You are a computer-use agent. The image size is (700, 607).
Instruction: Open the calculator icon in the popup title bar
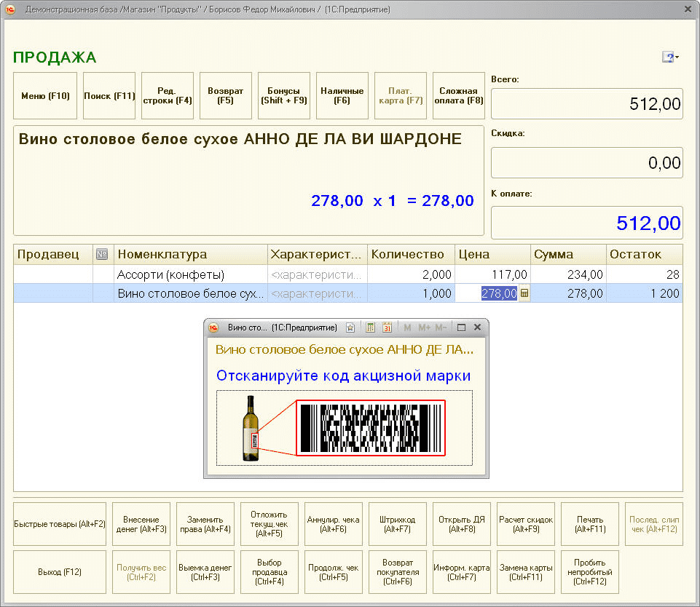(371, 328)
